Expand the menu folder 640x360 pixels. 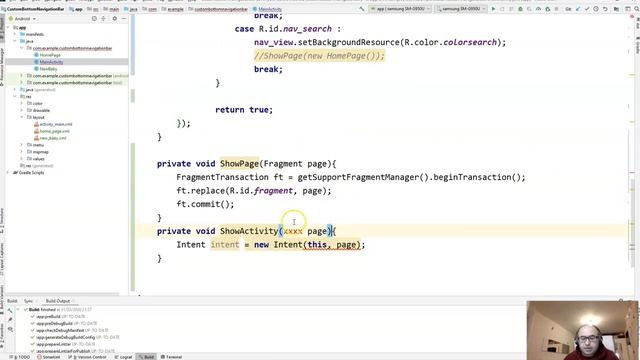point(22,145)
